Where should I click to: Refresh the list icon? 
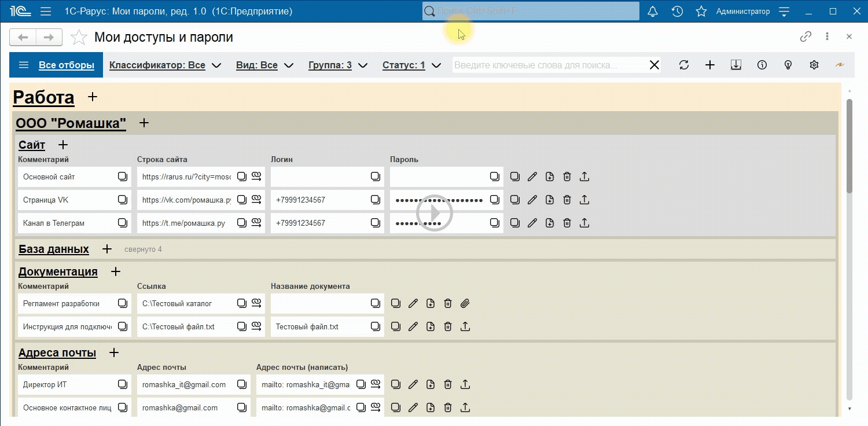pyautogui.click(x=684, y=65)
